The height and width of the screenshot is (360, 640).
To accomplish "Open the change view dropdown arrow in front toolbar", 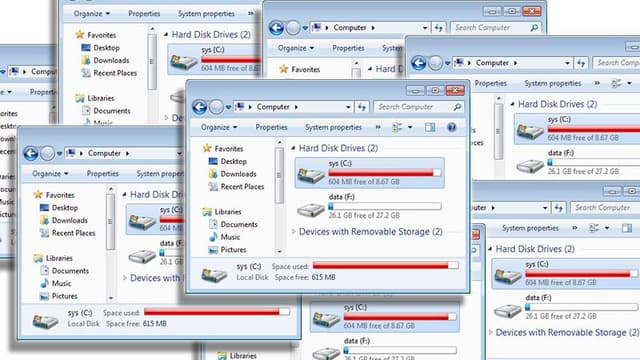I will pos(410,127).
